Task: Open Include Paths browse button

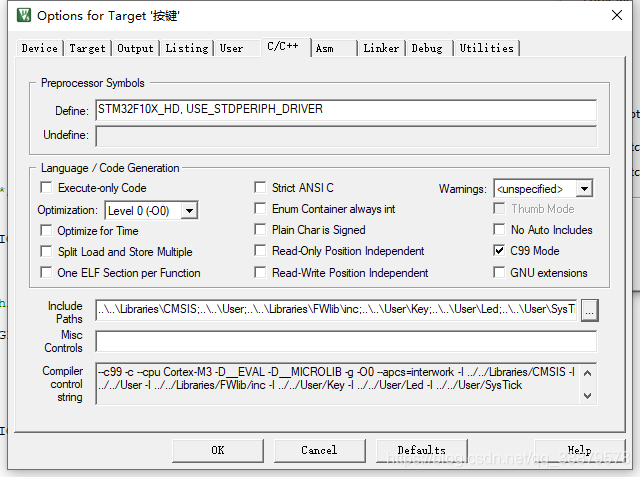Action: coord(590,311)
